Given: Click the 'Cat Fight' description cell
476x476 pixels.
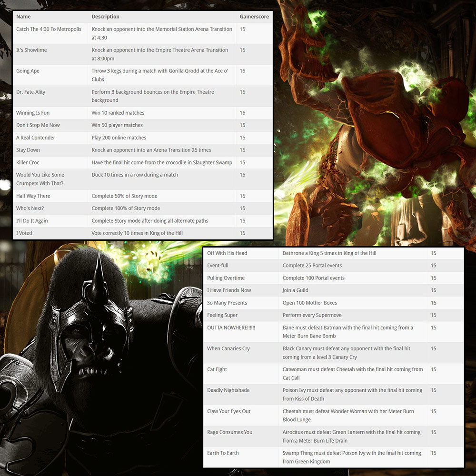Looking at the screenshot, I should point(352,373).
